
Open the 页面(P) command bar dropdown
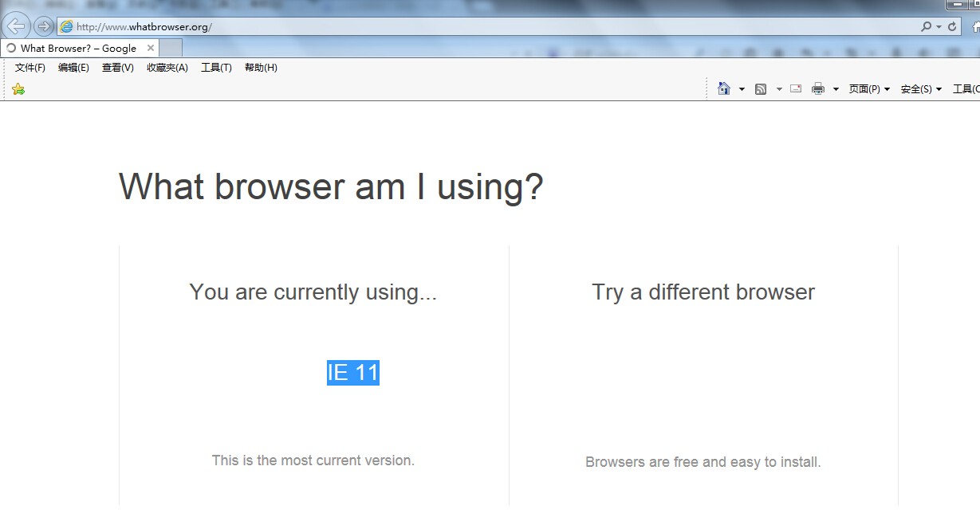point(869,89)
